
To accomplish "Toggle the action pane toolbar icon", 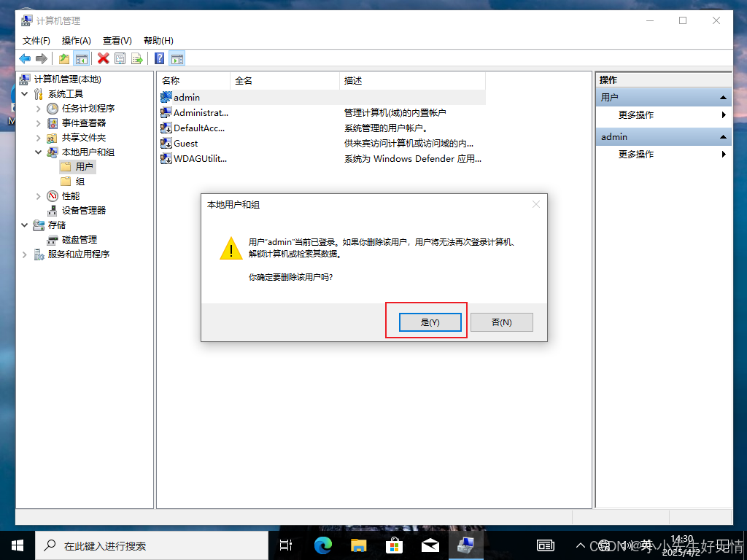I will [177, 58].
